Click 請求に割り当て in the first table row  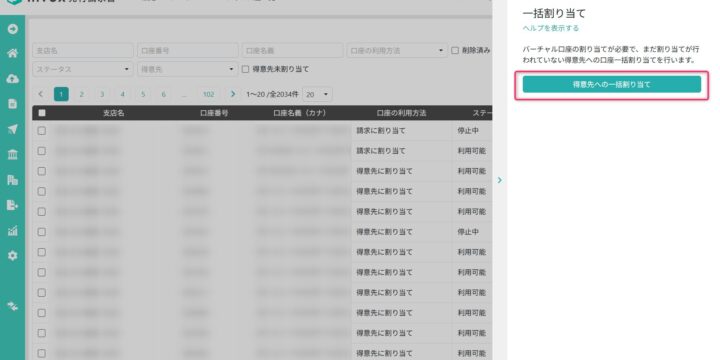pos(381,131)
